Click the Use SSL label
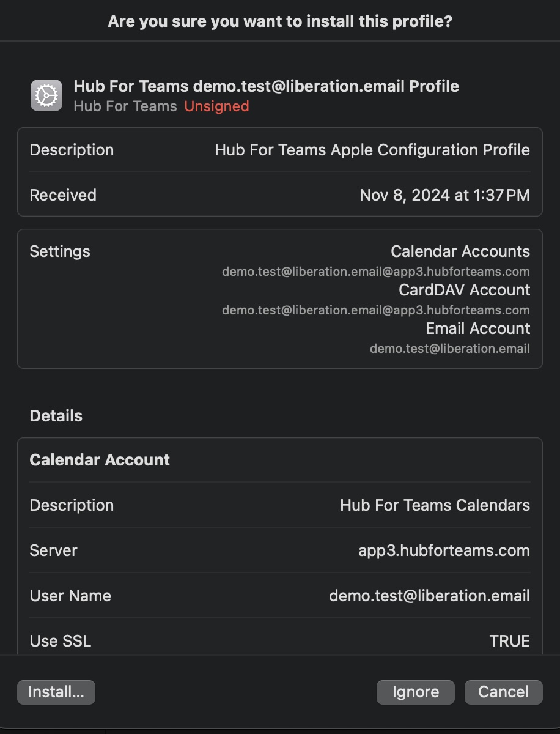The image size is (560, 734). pyautogui.click(x=61, y=641)
